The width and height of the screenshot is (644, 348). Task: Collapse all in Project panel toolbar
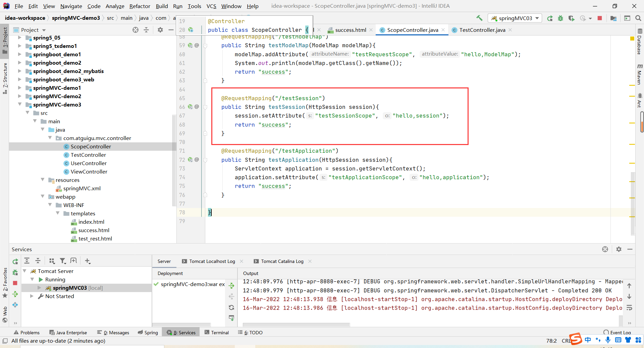tap(146, 30)
